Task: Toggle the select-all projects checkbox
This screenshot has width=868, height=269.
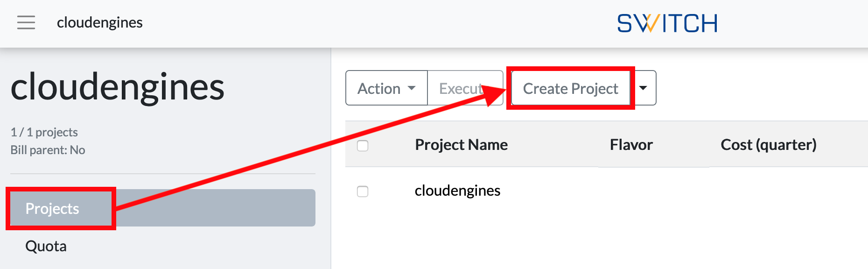Action: [363, 146]
